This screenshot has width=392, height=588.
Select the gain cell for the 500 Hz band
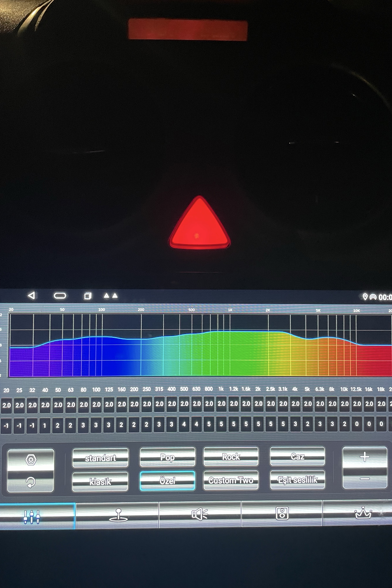(184, 424)
